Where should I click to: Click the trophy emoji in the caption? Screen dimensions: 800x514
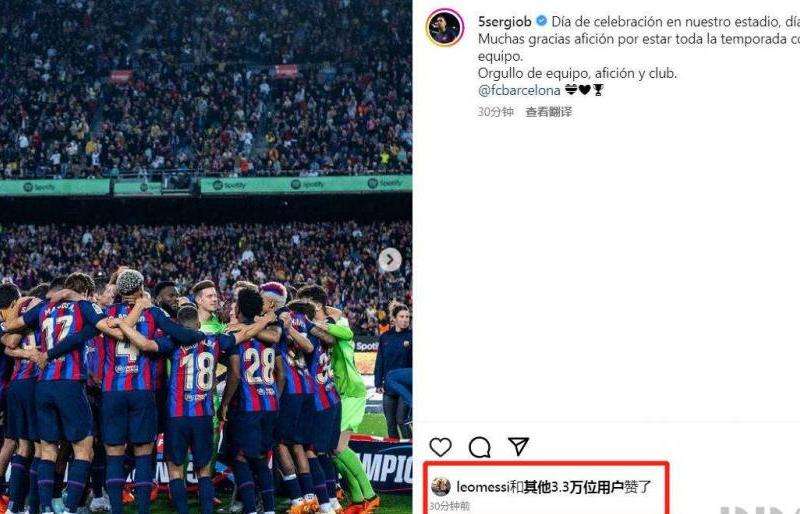coord(598,90)
